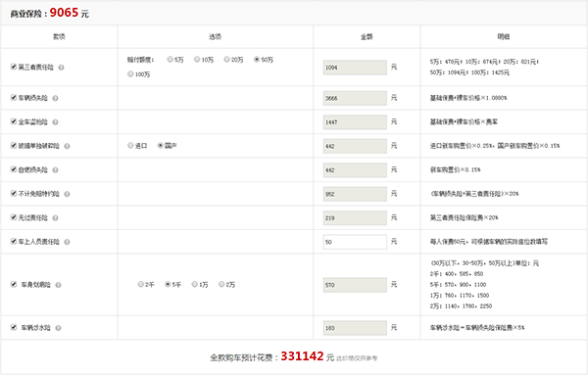Viewport: 588px width, 375px height.
Task: Click the 570 amount field for 车身划痕险
Action: click(x=355, y=285)
